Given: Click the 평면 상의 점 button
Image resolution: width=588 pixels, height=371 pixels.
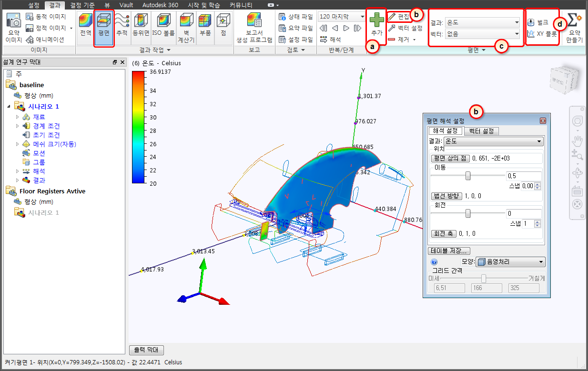Looking at the screenshot, I should click(450, 159).
